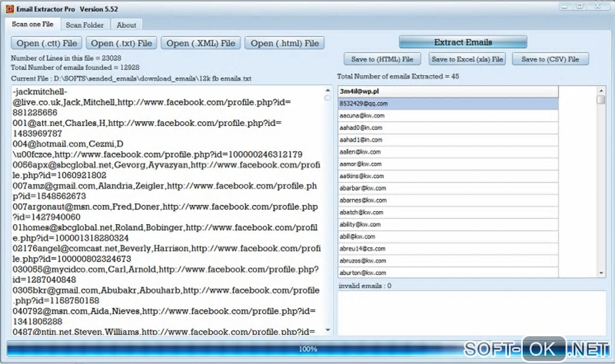The height and width of the screenshot is (364, 615).
Task: Click Open (.txt) File button
Action: point(122,43)
